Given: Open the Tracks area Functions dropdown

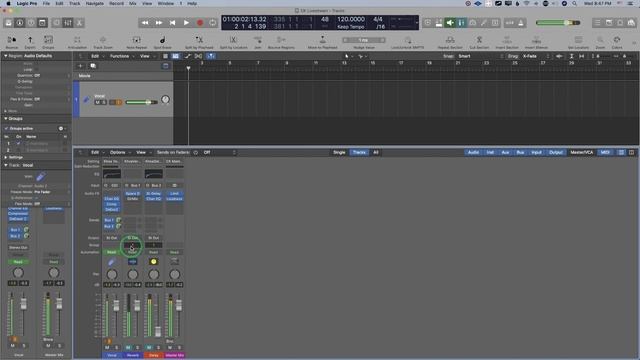Looking at the screenshot, I should pyautogui.click(x=121, y=56).
